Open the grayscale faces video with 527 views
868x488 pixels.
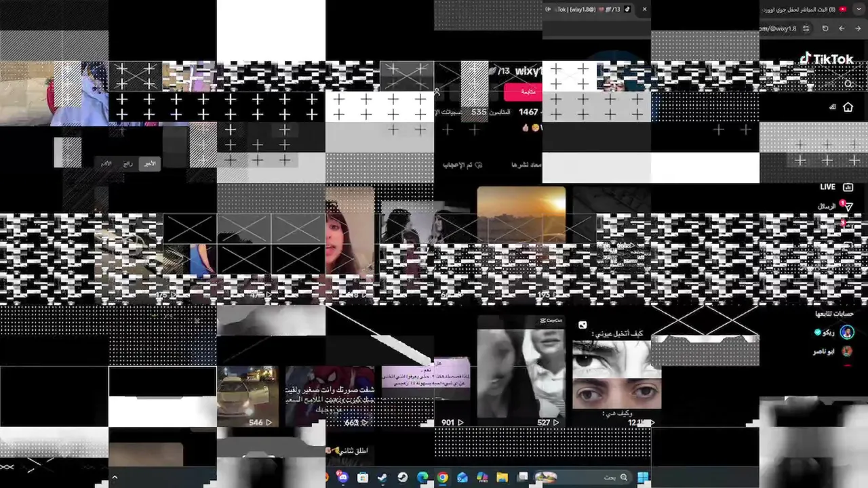(x=521, y=371)
